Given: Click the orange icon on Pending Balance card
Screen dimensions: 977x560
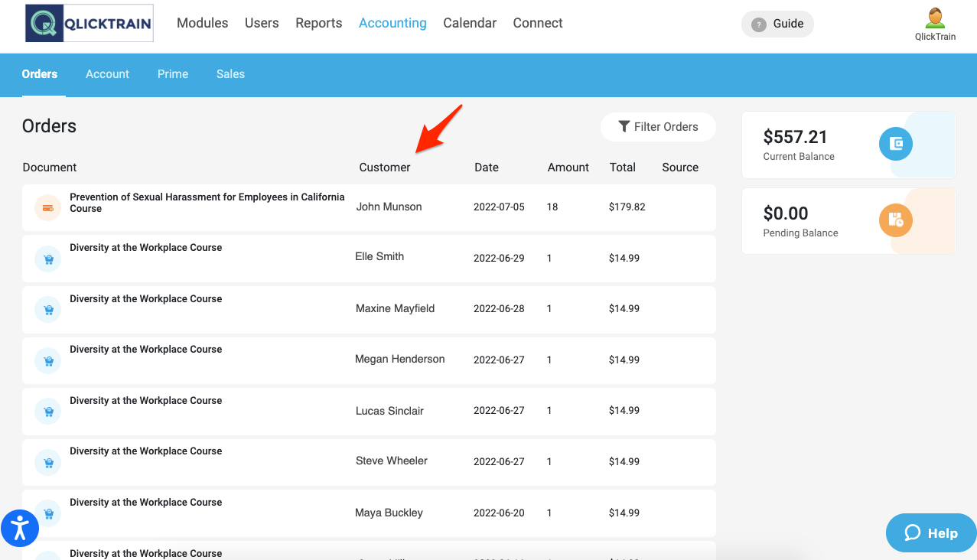Looking at the screenshot, I should 896,220.
